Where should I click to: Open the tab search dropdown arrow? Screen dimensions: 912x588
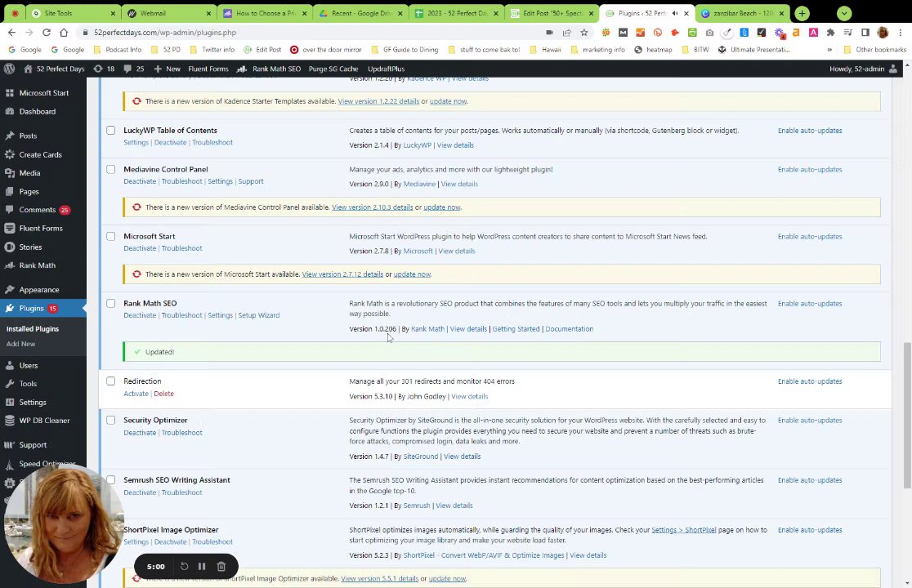click(x=844, y=13)
